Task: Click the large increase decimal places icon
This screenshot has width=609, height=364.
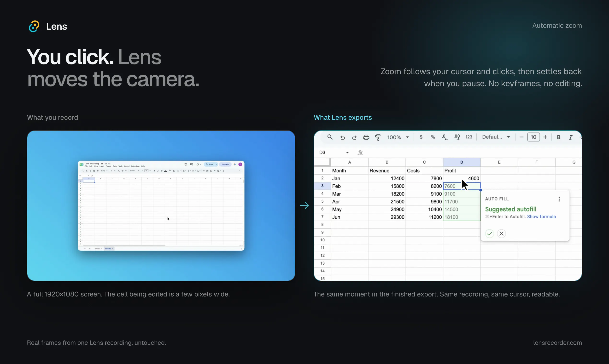Action: [457, 137]
